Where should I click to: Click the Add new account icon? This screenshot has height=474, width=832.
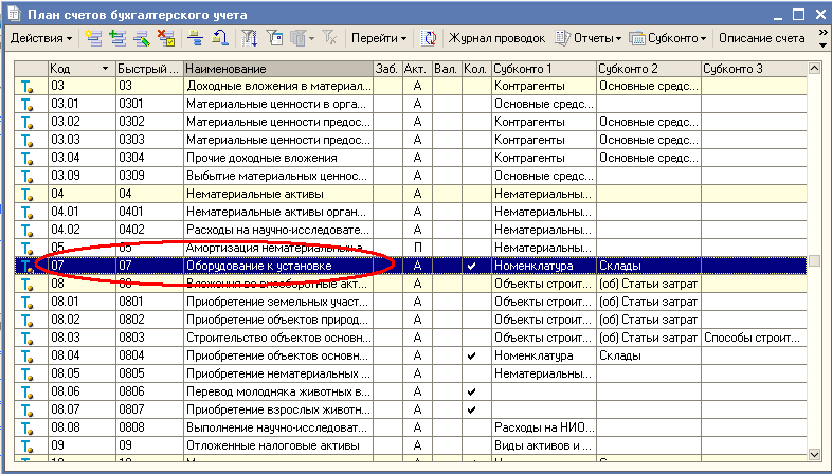point(94,38)
